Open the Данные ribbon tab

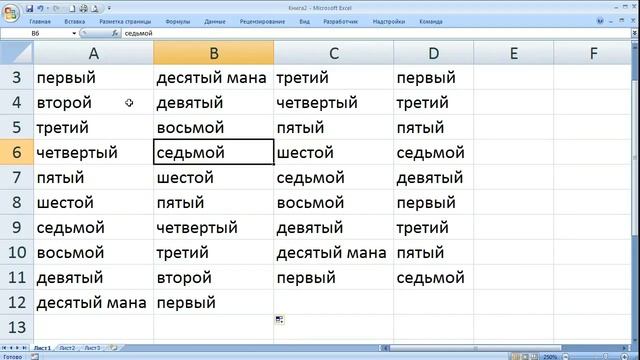tap(215, 22)
